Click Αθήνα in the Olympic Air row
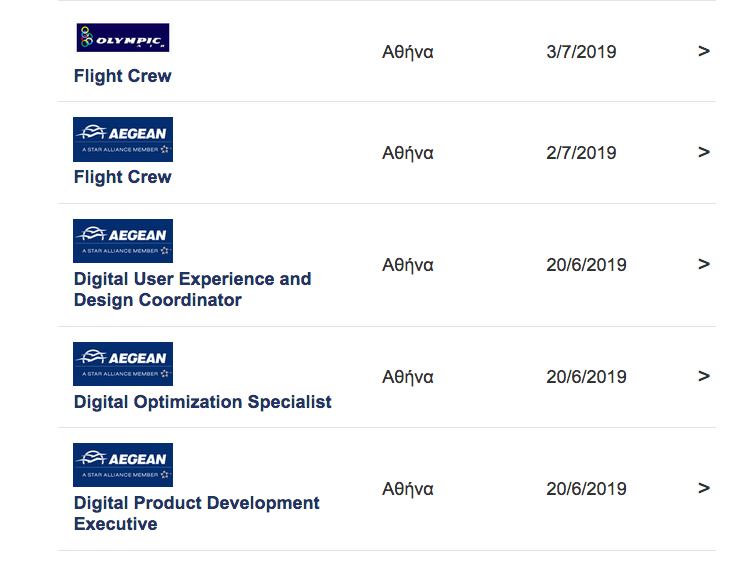This screenshot has width=753, height=566. pyautogui.click(x=407, y=52)
